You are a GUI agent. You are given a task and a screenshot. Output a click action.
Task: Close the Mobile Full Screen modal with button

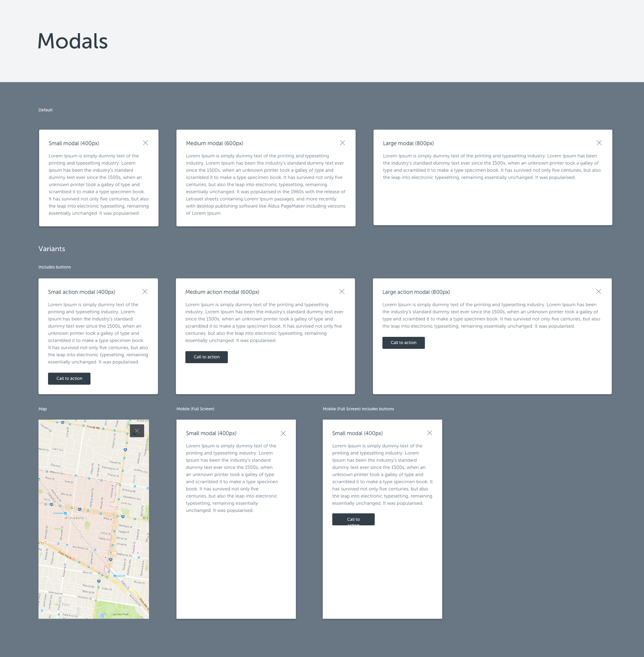click(x=429, y=433)
